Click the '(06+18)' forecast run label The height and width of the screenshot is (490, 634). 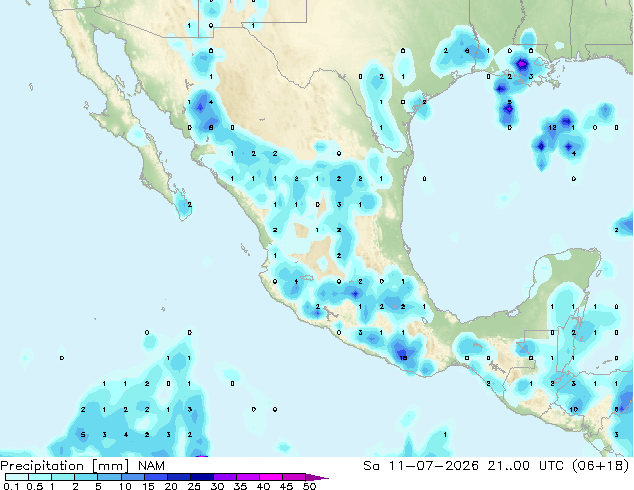601,466
